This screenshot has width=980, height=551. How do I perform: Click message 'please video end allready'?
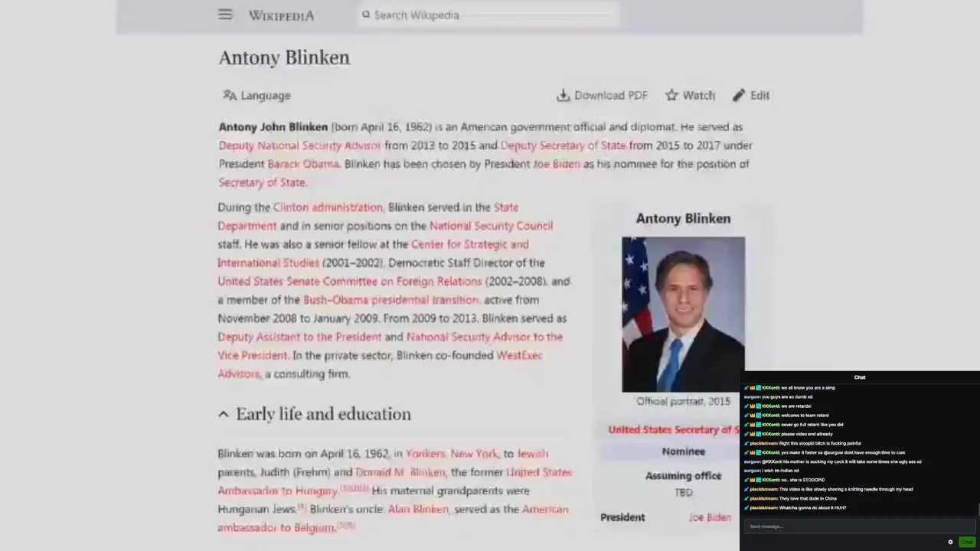click(808, 434)
